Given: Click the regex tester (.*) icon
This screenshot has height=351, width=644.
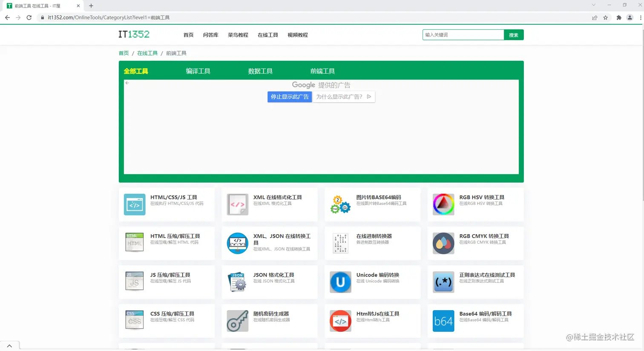Looking at the screenshot, I should [x=443, y=282].
